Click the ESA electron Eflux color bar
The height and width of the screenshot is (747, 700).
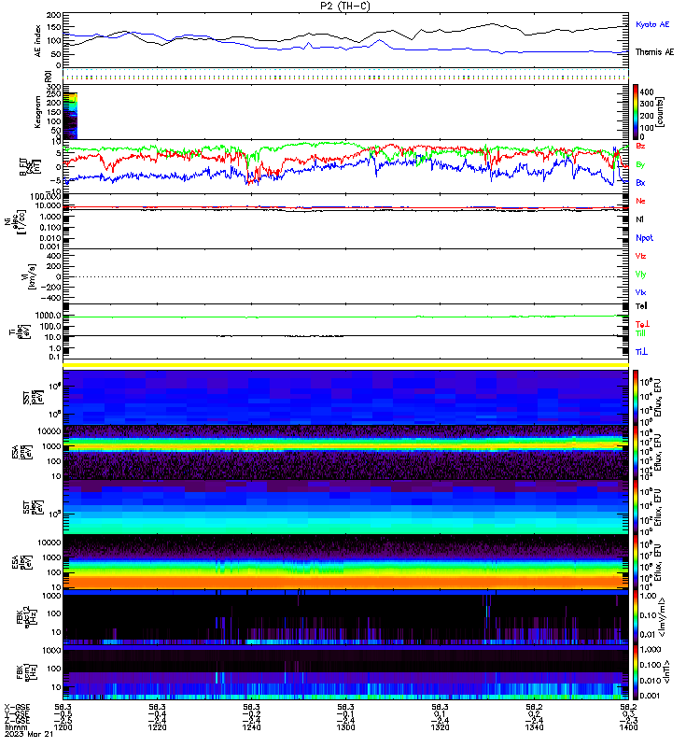(x=636, y=563)
